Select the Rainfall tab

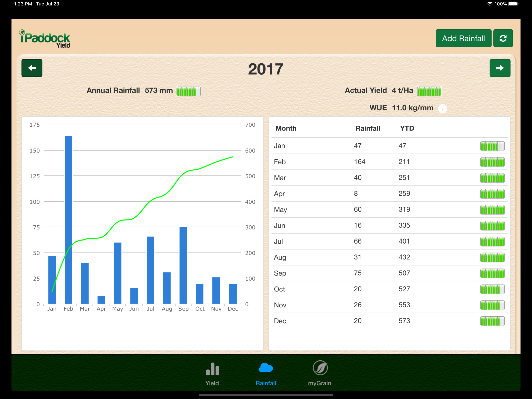pyautogui.click(x=266, y=374)
